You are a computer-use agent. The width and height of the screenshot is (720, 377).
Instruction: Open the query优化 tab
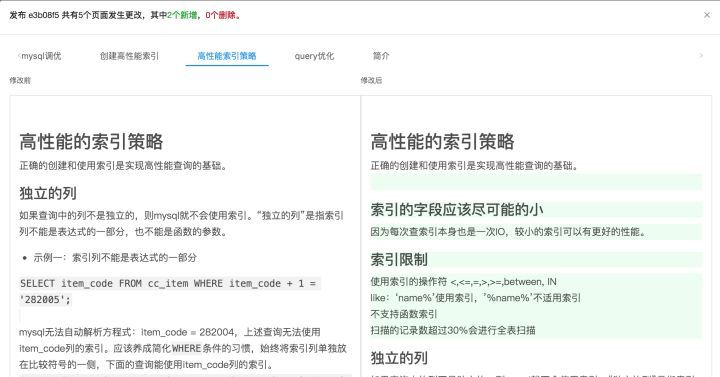point(314,56)
